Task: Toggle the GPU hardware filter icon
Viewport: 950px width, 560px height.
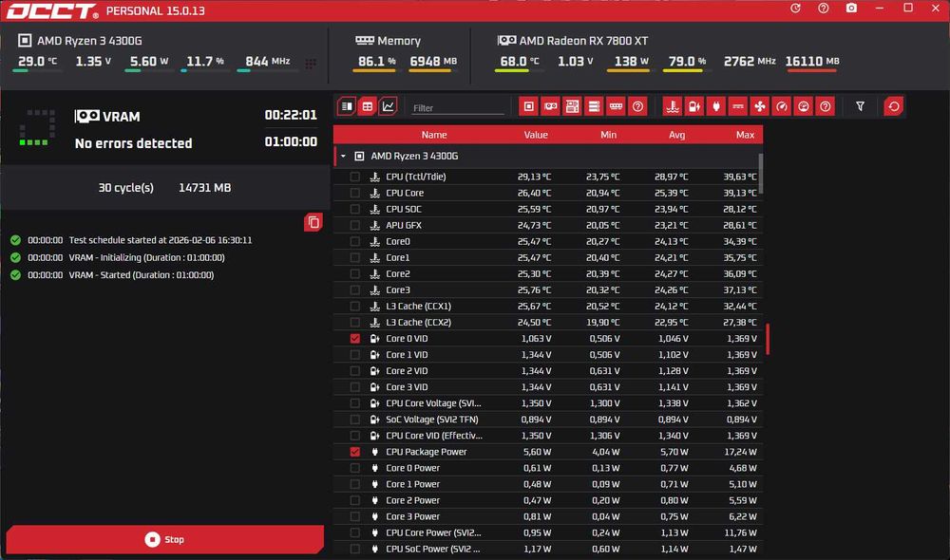Action: [x=551, y=106]
